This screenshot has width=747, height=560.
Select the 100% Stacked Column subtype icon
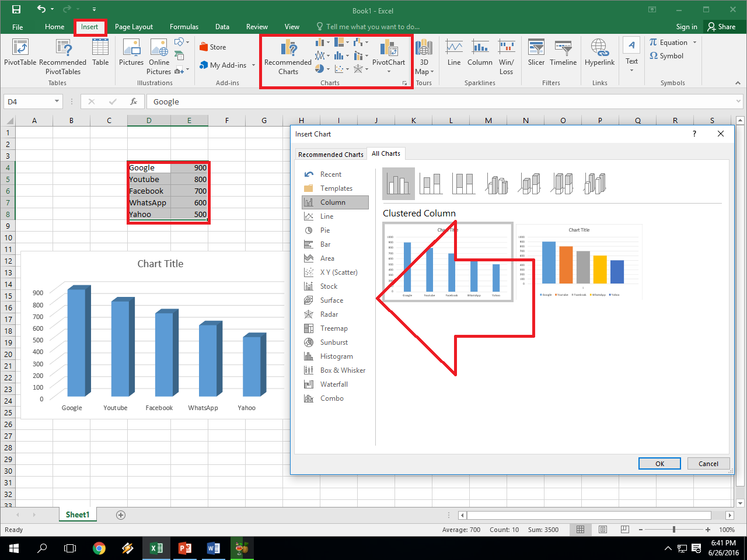point(464,184)
